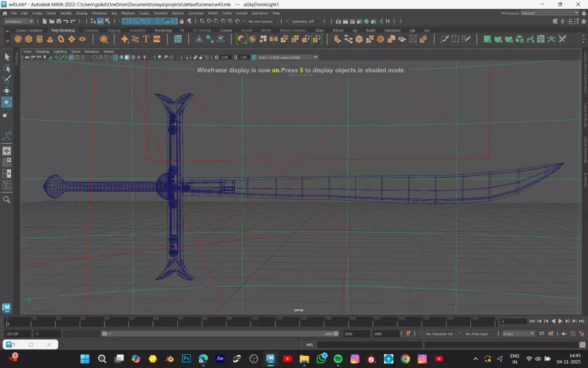Expand the ACES 1.0 SDR-video color dropdown
The image size is (588, 368).
coord(316,57)
